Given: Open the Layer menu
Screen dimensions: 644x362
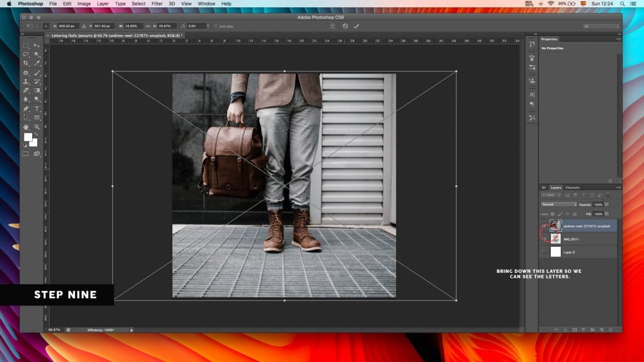Looking at the screenshot, I should (103, 4).
